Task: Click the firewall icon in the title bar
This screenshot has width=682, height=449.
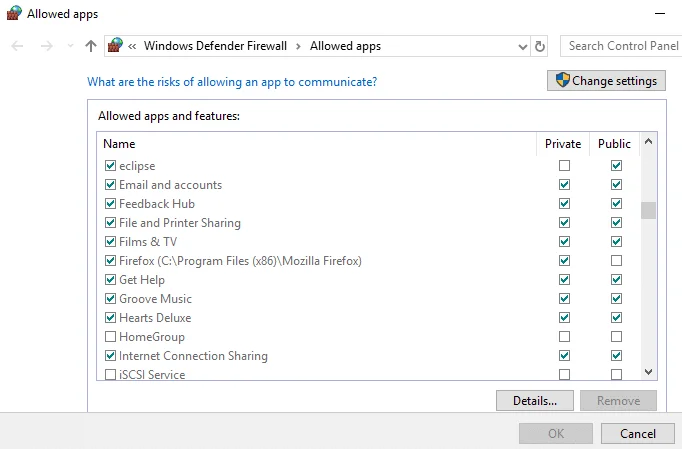Action: pos(14,13)
